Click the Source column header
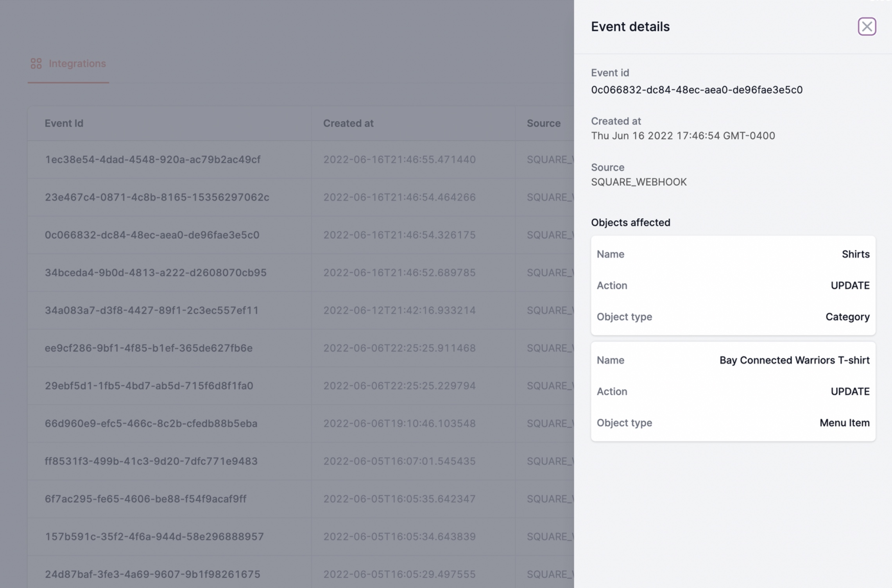892x588 pixels. click(x=543, y=123)
